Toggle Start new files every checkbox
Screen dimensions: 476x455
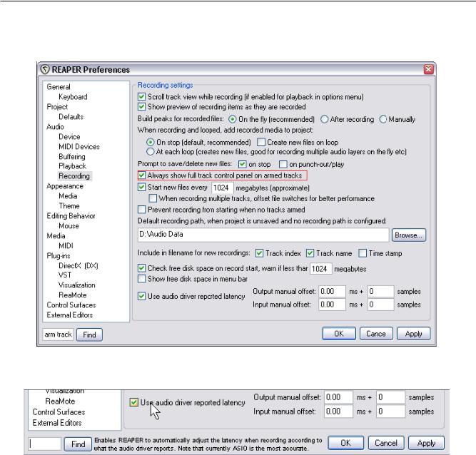click(x=141, y=187)
